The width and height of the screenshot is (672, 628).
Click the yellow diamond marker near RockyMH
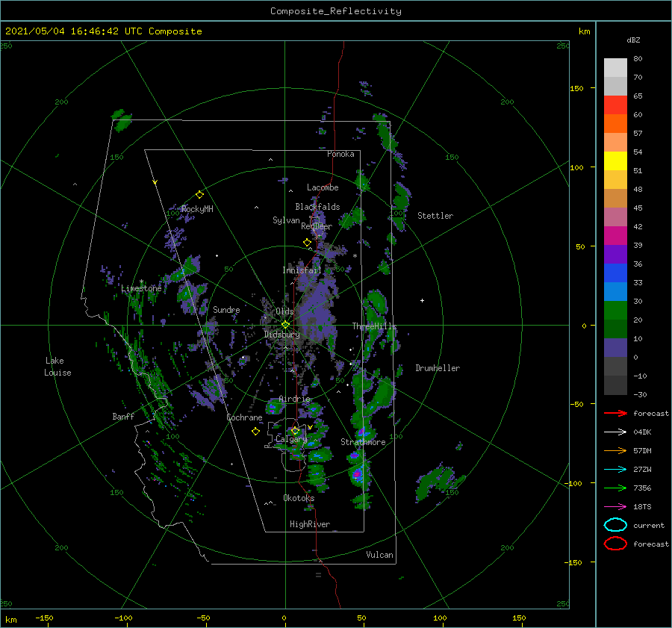(199, 195)
